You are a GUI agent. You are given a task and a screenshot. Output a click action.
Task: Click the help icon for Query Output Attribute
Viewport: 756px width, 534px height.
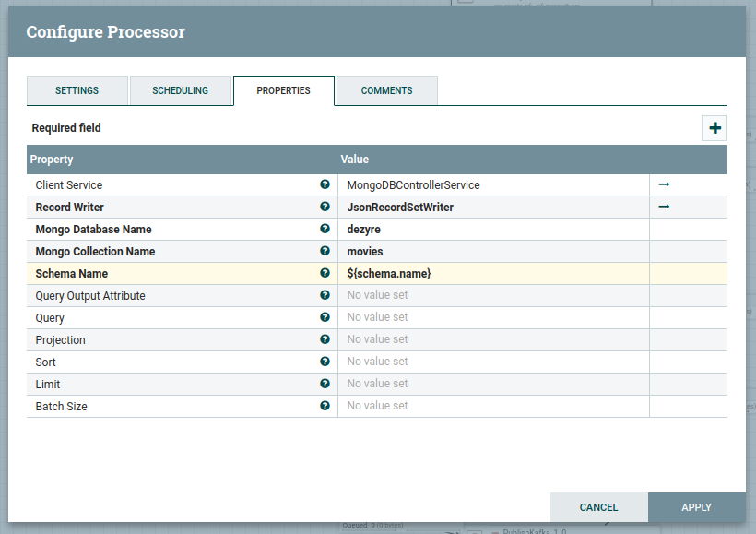pyautogui.click(x=325, y=295)
